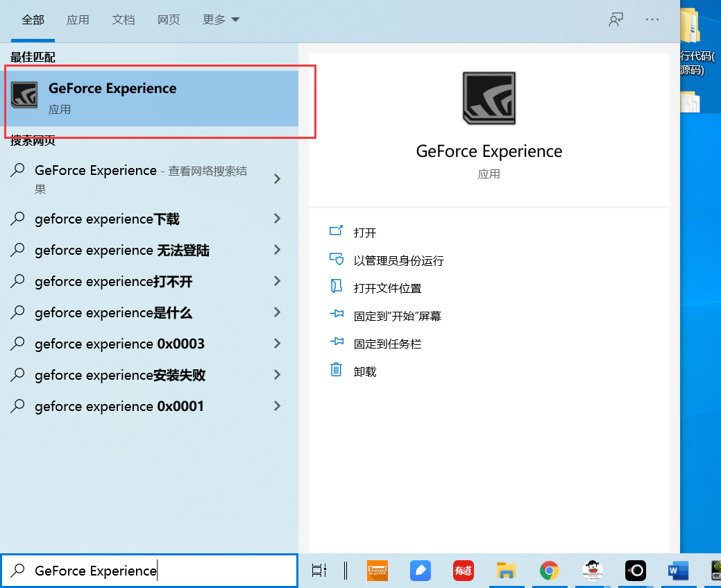Select 固定到任务栏
Image resolution: width=721 pixels, height=588 pixels.
click(x=387, y=344)
